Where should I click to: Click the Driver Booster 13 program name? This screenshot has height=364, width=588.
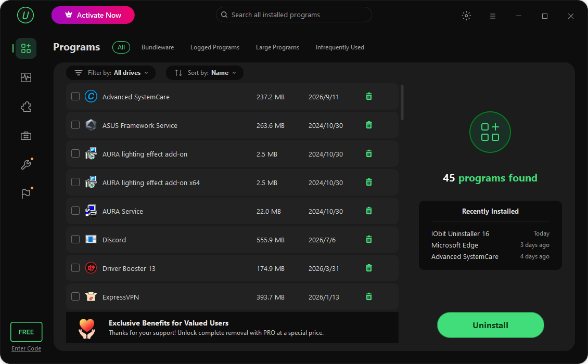tap(129, 269)
